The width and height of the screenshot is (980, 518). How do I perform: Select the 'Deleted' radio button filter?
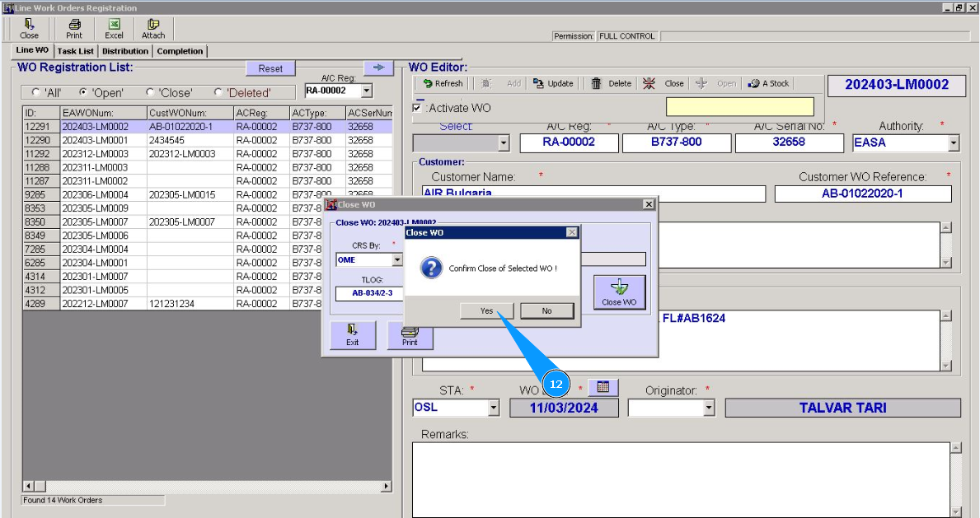tap(218, 92)
